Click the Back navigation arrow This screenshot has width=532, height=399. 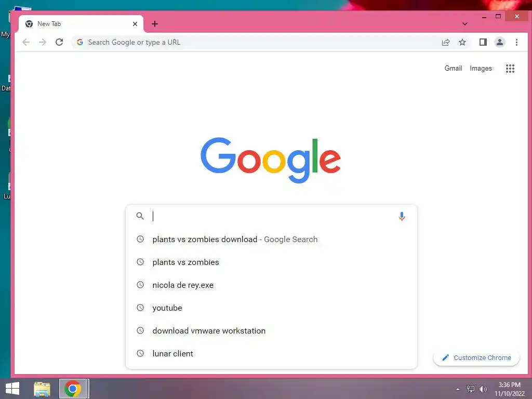tap(26, 42)
